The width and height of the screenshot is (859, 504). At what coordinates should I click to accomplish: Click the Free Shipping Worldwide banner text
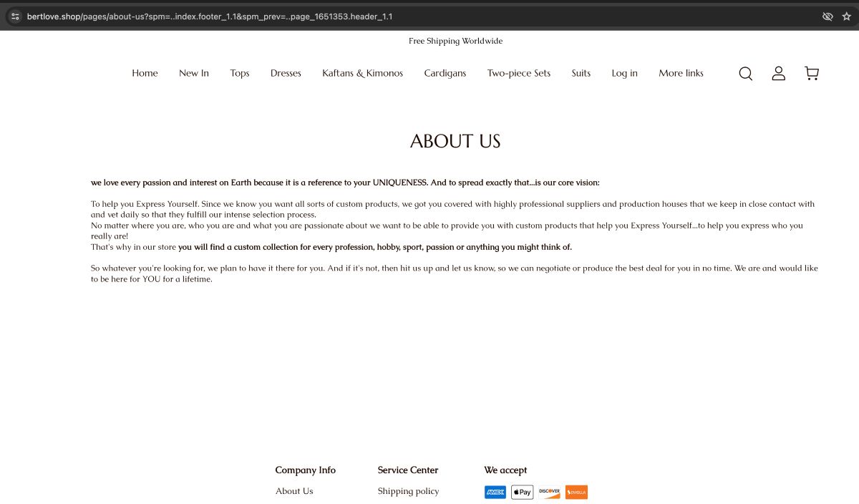click(455, 41)
